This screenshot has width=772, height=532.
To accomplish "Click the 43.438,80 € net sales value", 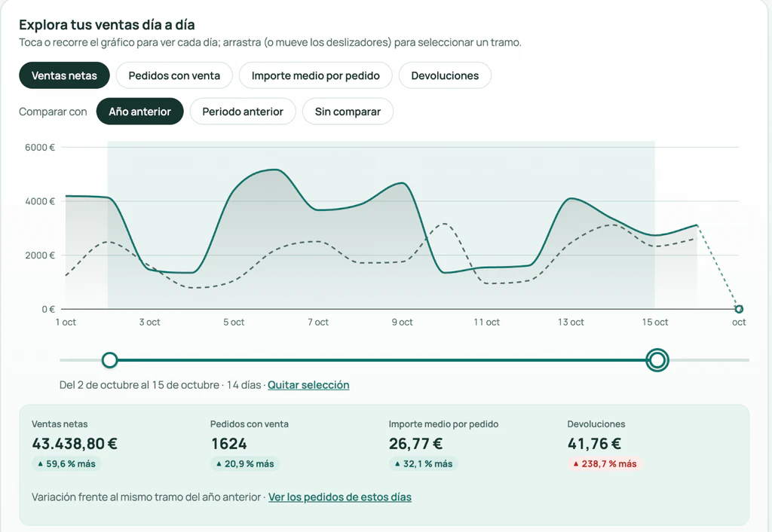I will [75, 444].
